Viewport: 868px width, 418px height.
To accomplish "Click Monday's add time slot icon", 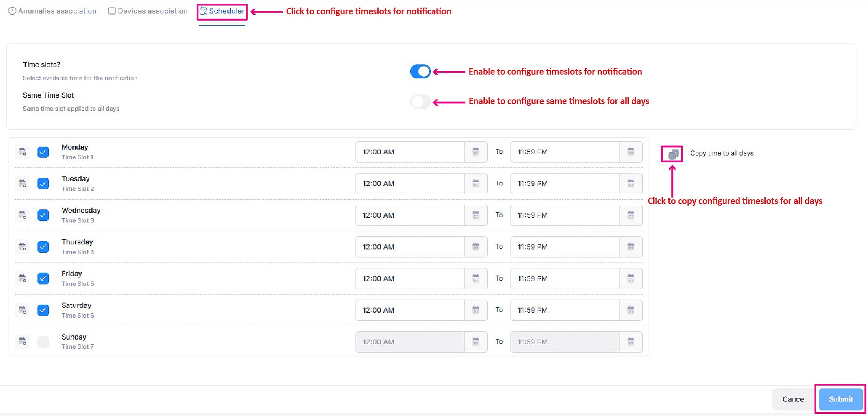I will pyautogui.click(x=22, y=152).
